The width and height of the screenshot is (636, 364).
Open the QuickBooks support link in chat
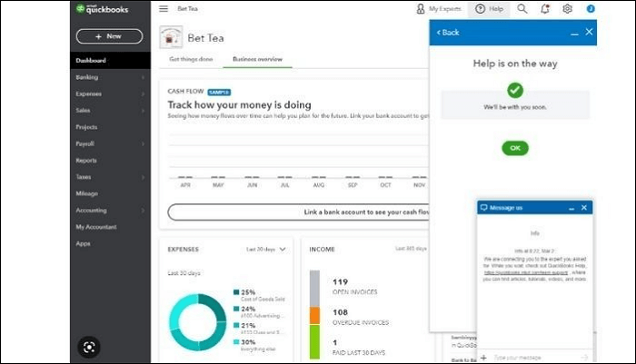[x=526, y=272]
